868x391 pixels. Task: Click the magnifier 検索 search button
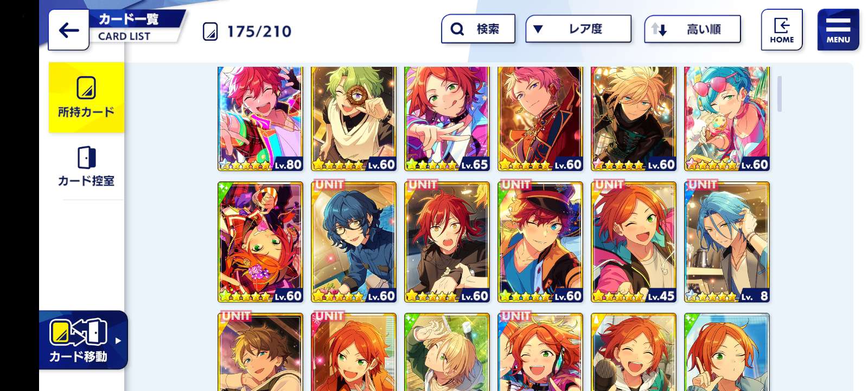click(x=478, y=29)
